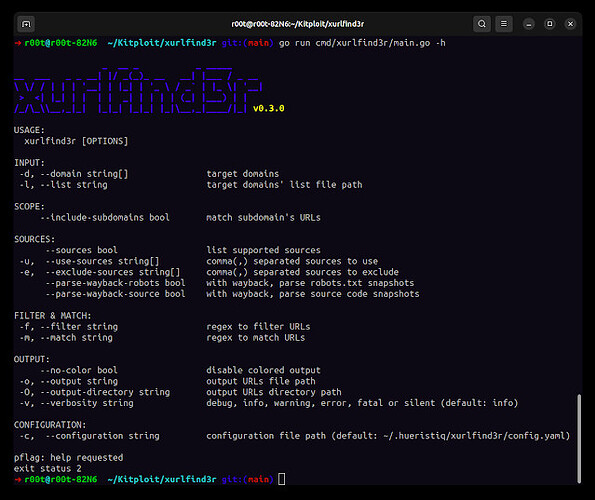
Task: Click the terminal search magnifier icon
Action: pyautogui.click(x=482, y=24)
